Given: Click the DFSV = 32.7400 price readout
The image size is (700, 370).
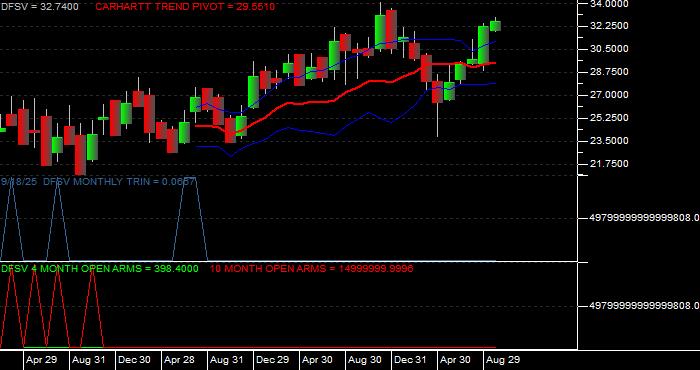Looking at the screenshot, I should (39, 7).
